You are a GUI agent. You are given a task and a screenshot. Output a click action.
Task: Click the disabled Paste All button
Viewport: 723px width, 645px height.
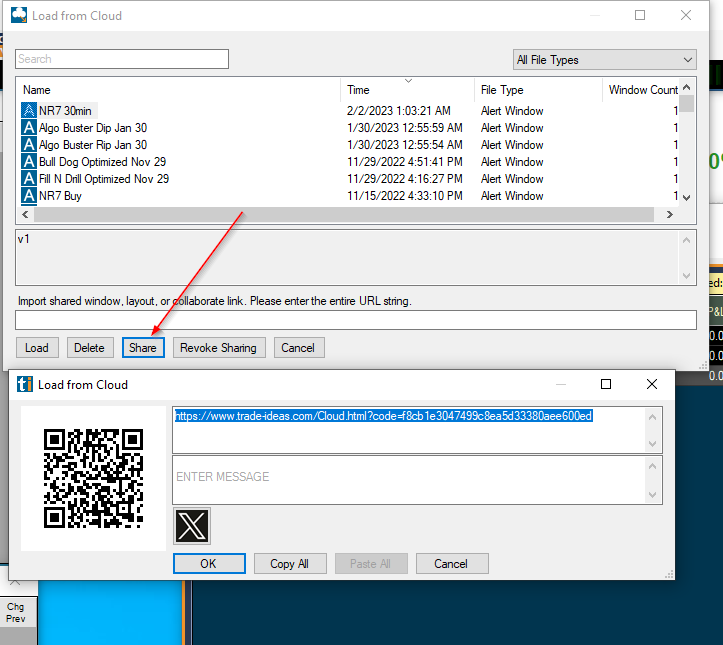pyautogui.click(x=371, y=563)
